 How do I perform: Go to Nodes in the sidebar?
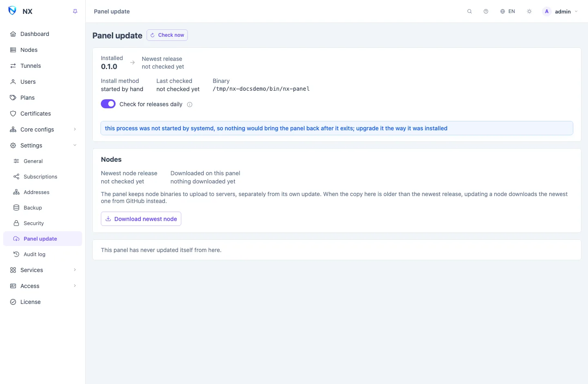[42, 50]
